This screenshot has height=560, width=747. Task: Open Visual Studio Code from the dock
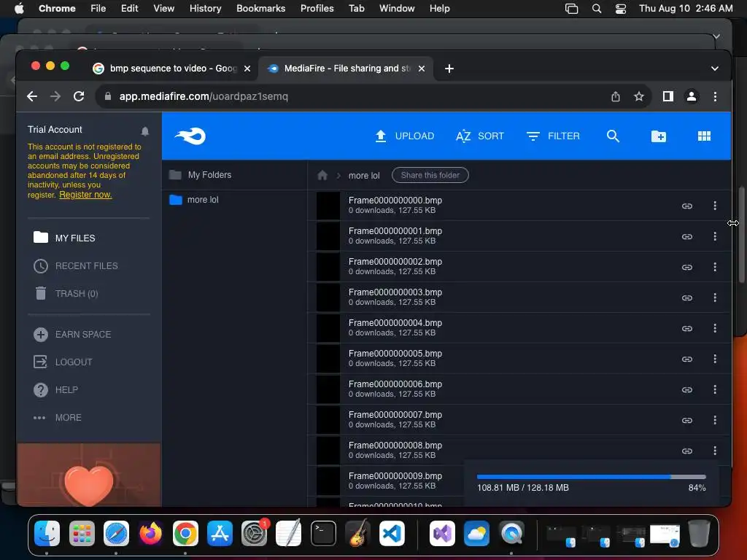click(x=392, y=533)
